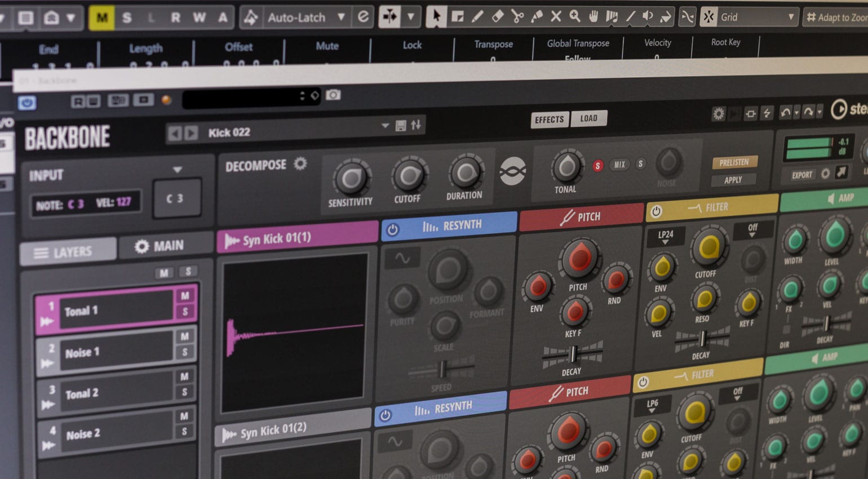Screen dimensions: 868x479
Task: Mute the Tonal 1 layer
Action: tap(185, 295)
